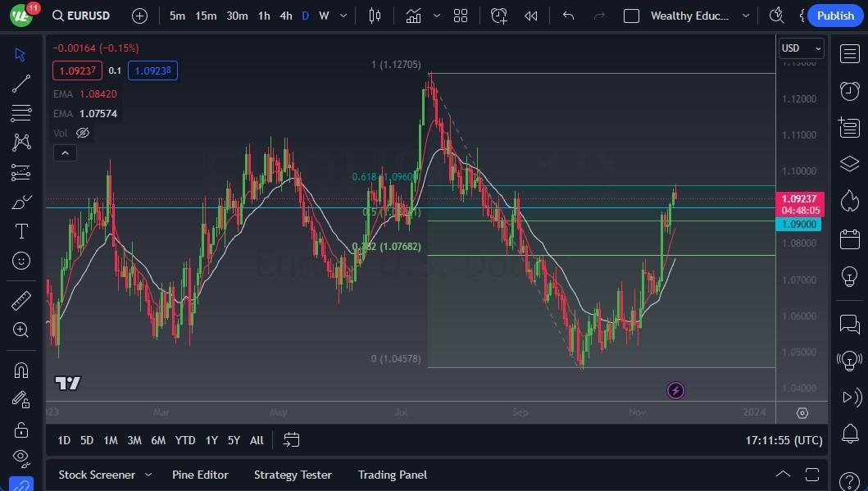Switch to the Pine Editor tab
Screen dimensions: 868x491
[200, 475]
